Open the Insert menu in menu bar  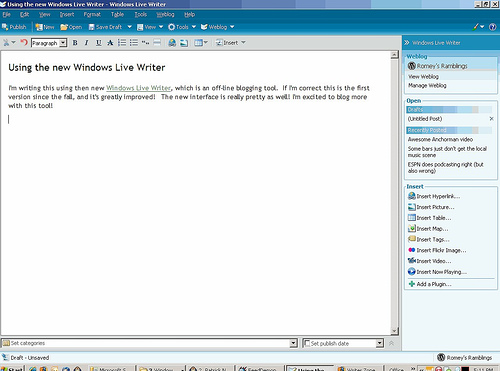click(x=67, y=15)
